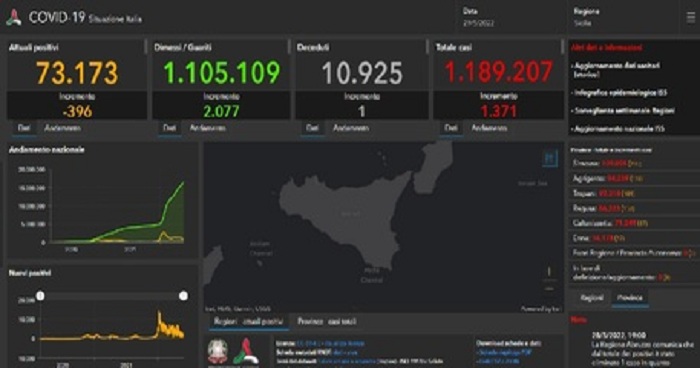Viewport: 700px width, 368px height.
Task: Click left handle of Nuovi positivi range slider
Action: 40,296
